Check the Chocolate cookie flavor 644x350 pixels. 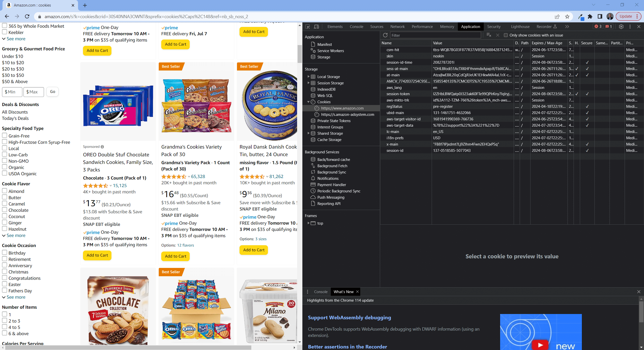[5, 210]
